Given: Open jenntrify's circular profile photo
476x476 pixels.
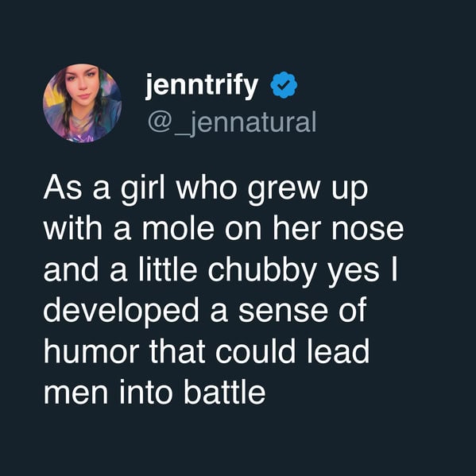Looking at the screenshot, I should (83, 103).
